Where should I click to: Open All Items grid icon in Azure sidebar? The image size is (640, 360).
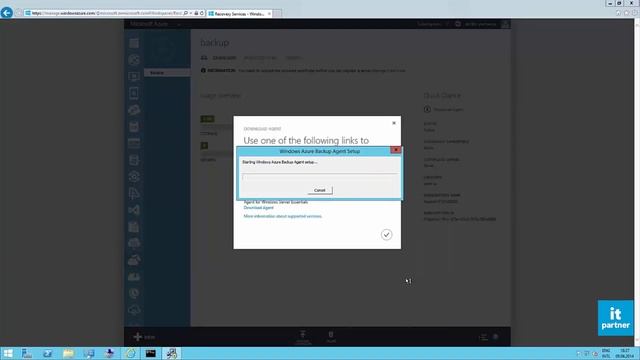point(134,43)
